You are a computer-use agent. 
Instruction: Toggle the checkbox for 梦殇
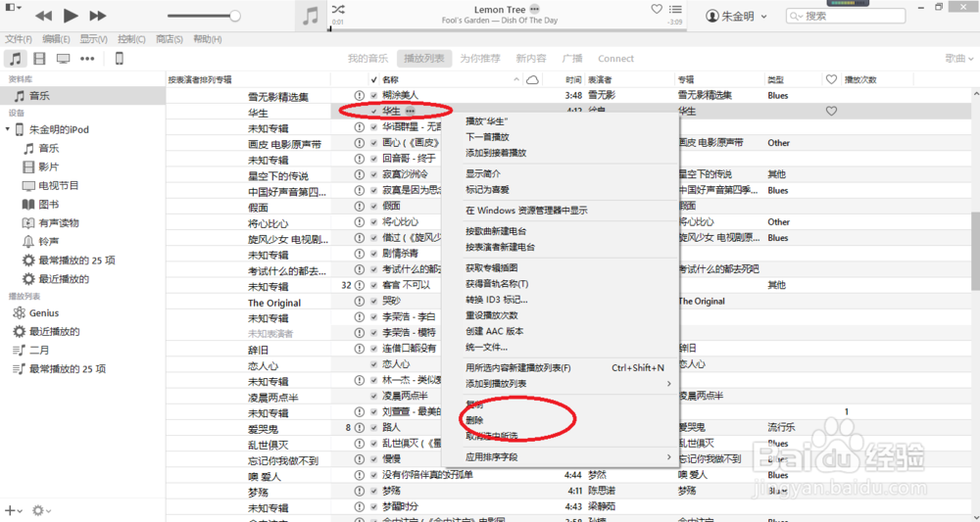pyautogui.click(x=373, y=491)
